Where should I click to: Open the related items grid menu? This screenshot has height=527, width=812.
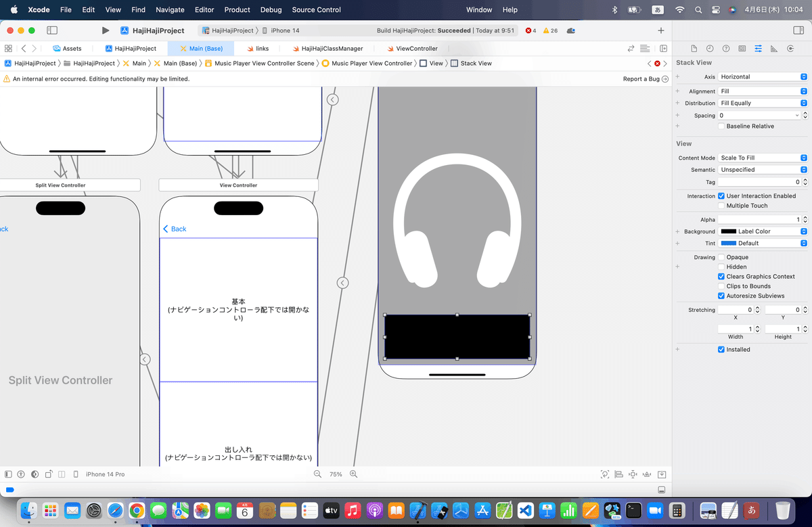(x=8, y=49)
